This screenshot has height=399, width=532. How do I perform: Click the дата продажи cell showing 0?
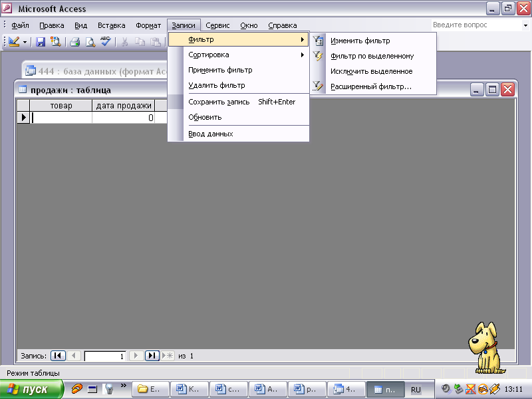tap(124, 118)
